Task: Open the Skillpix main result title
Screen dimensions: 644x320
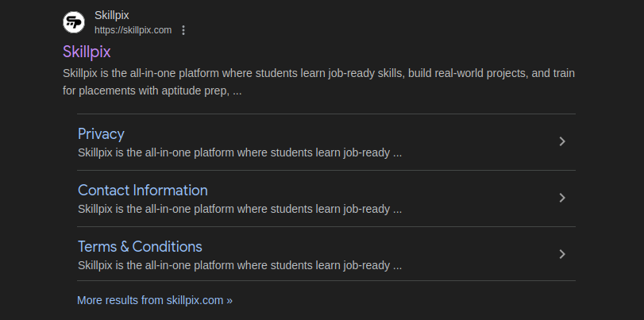Action: click(x=87, y=52)
